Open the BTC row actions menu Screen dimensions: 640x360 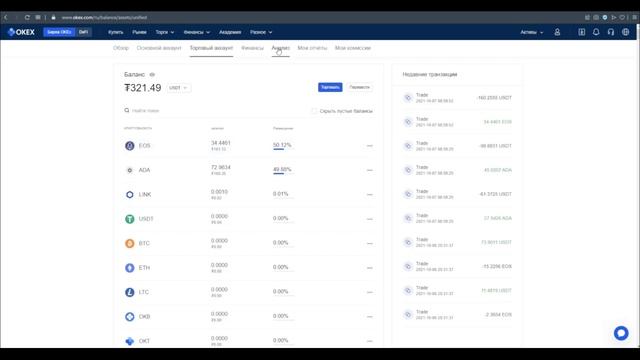369,244
